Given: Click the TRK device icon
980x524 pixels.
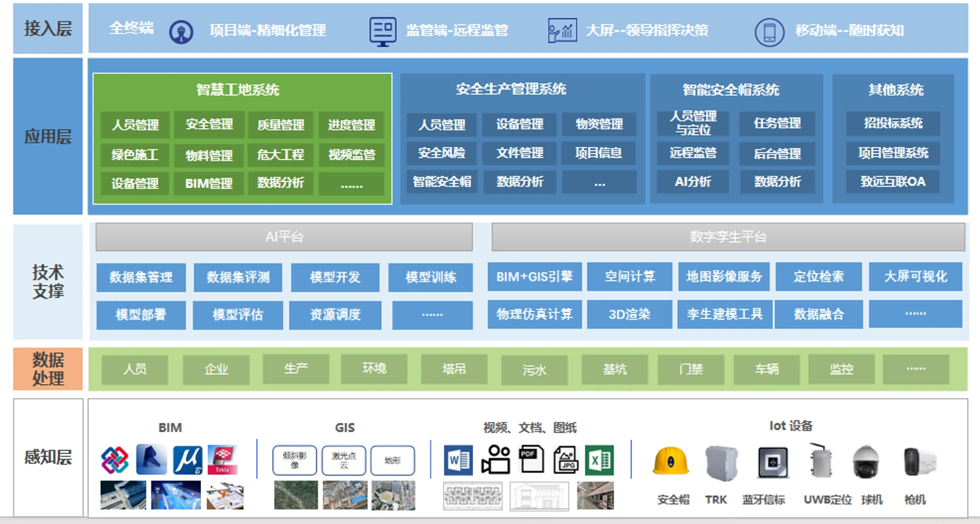Looking at the screenshot, I should coord(721,463).
